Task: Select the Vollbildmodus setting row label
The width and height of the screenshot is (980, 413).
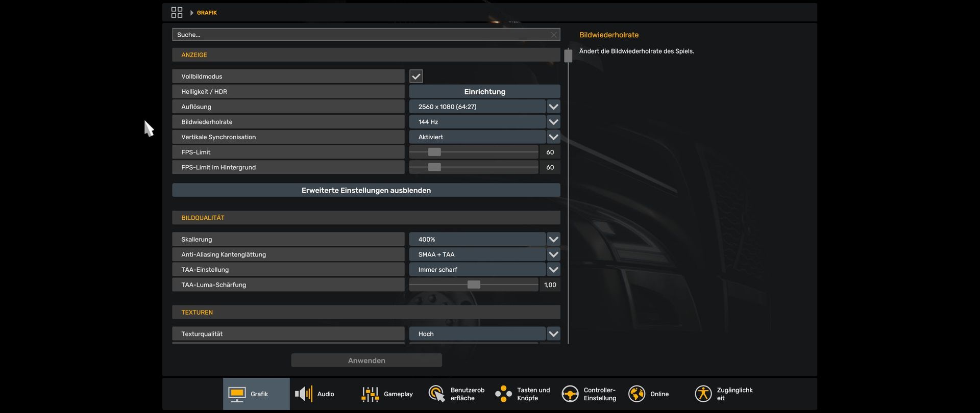Action: (288, 76)
